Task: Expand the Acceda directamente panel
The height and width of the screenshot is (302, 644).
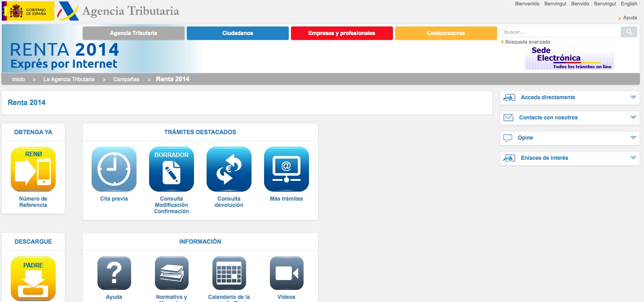Action: tap(569, 97)
